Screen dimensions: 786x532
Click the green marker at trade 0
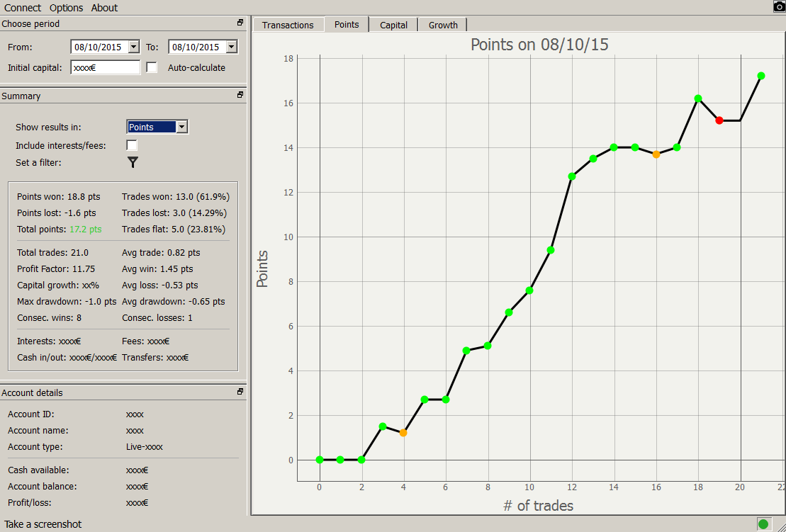click(x=320, y=460)
